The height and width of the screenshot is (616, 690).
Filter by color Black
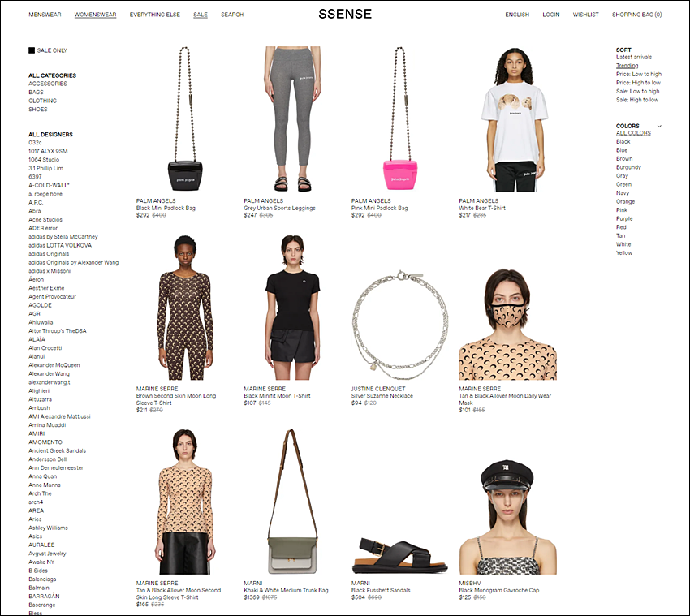click(623, 142)
